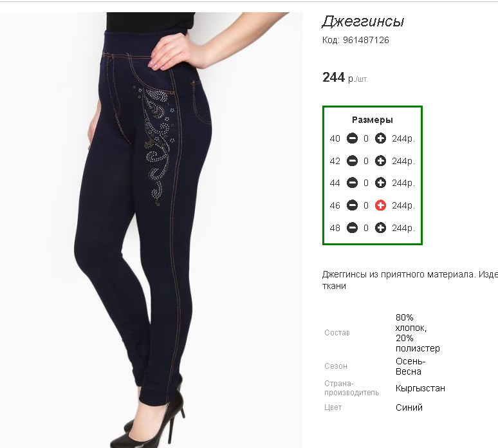Click the 244 р./шт. price
This screenshot has width=498, height=448.
click(x=345, y=77)
